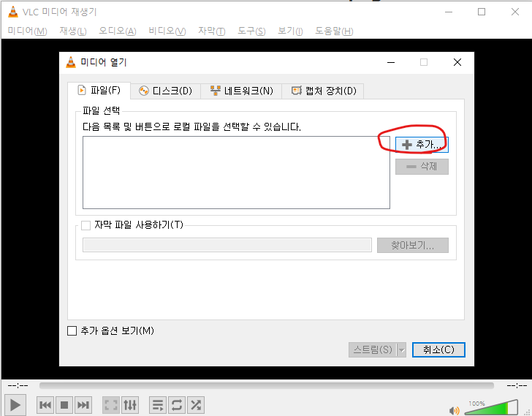Screen dimensions: 532x416
Task: Click the subtitle file path field
Action: 227,245
